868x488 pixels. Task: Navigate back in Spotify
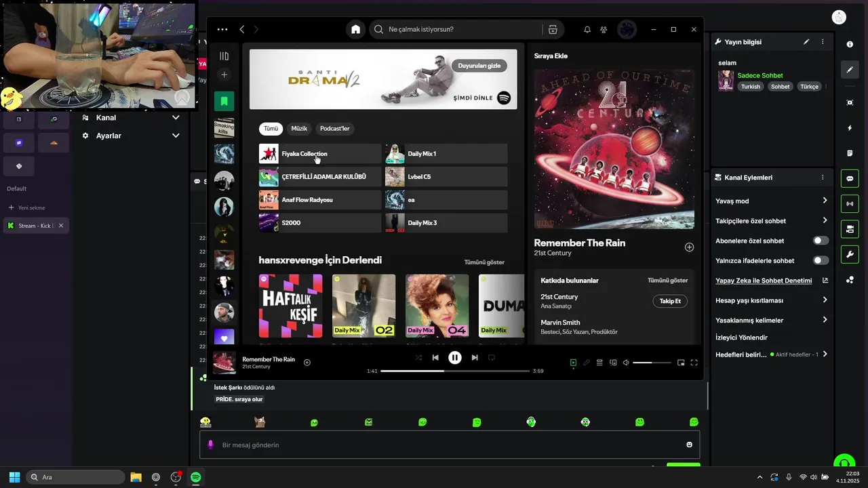click(x=242, y=30)
